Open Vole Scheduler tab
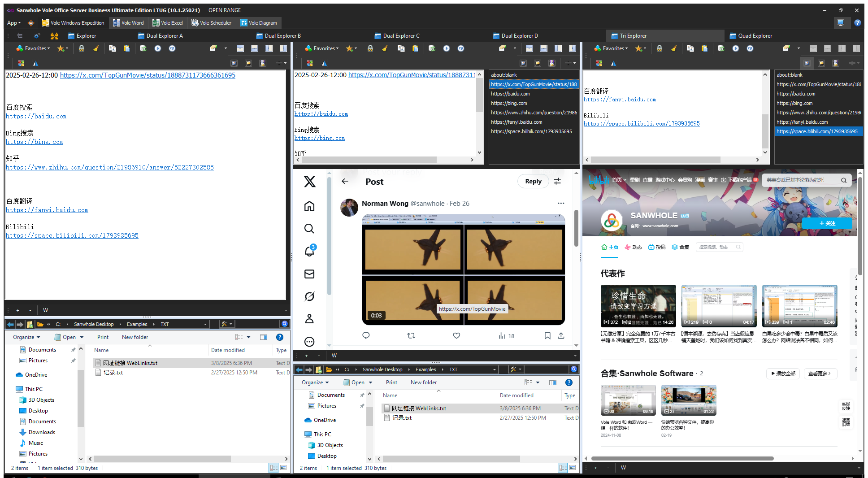The image size is (868, 478). (x=211, y=23)
